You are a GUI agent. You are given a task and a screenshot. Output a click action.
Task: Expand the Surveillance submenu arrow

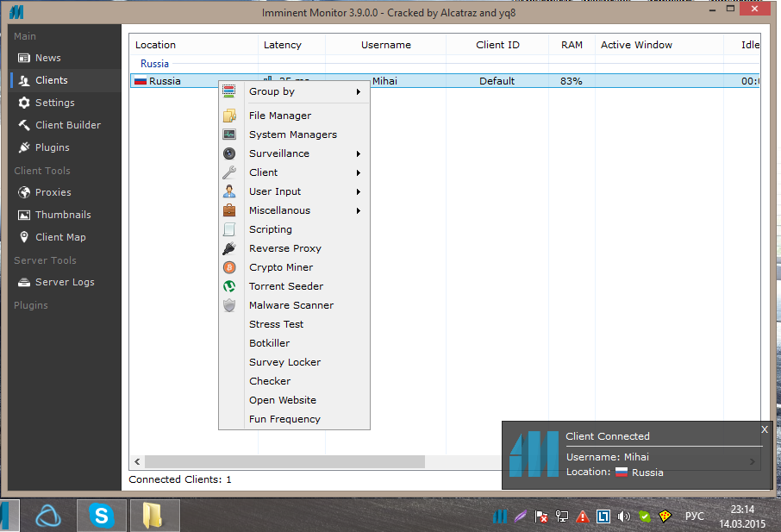(x=358, y=154)
